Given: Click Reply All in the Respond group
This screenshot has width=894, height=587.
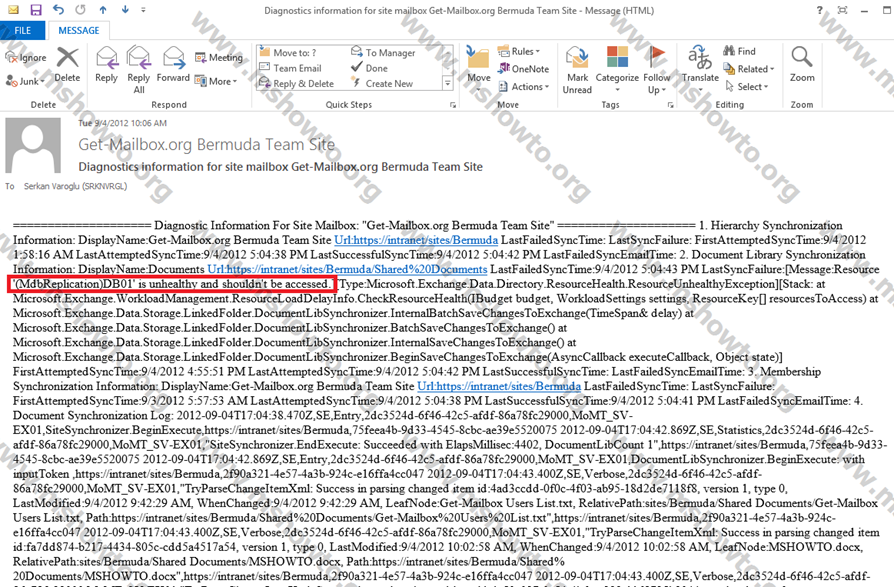Looking at the screenshot, I should click(x=139, y=70).
